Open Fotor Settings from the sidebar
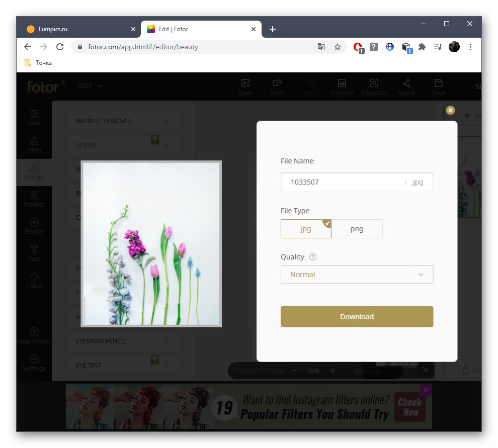498x448 pixels. tap(34, 363)
